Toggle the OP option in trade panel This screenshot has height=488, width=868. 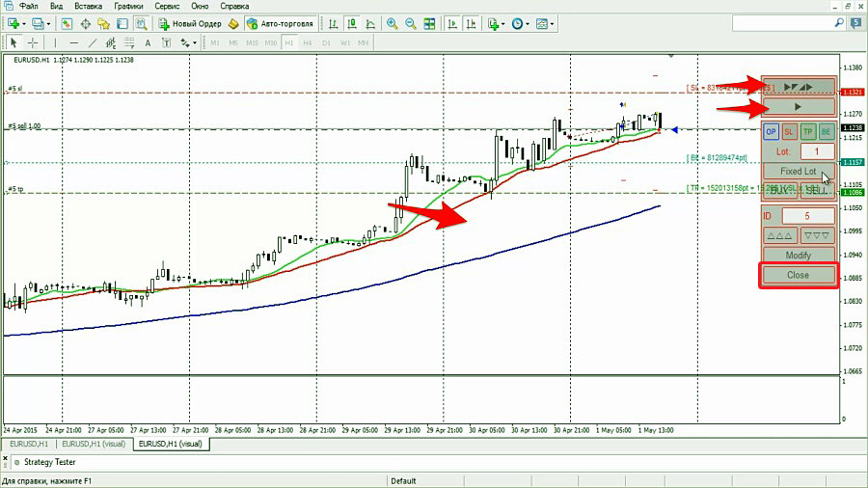click(771, 131)
